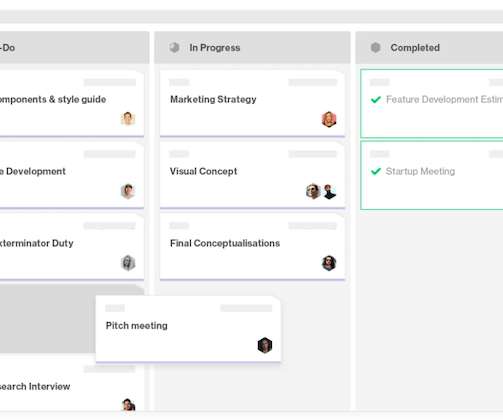Click the In Progress status icon
503x420 pixels.
174,48
